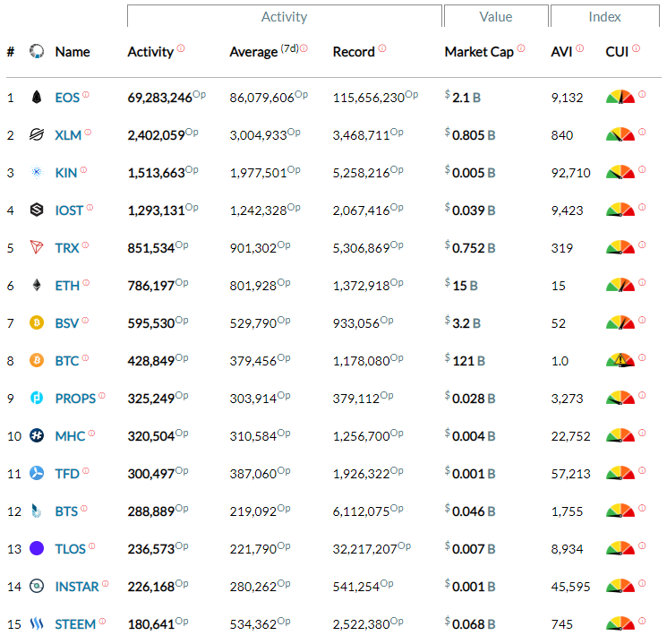The height and width of the screenshot is (644, 667).
Task: Select the Index group tab
Action: point(604,17)
